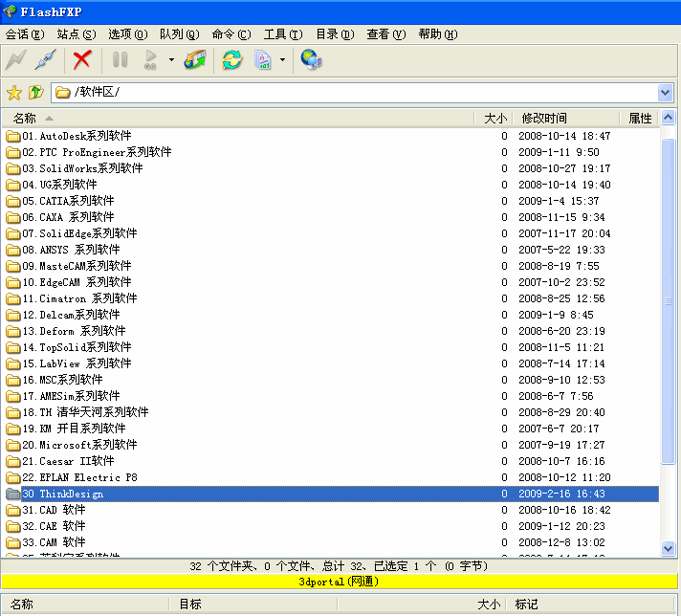This screenshot has width=681, height=616.
Task: Open the 会话(E) menu
Action: 25,34
